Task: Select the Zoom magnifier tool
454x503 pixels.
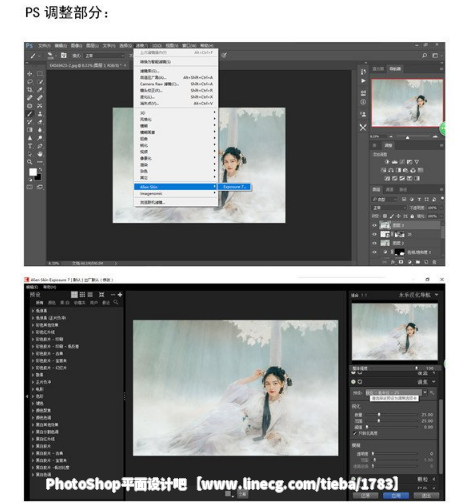Action: (30, 162)
